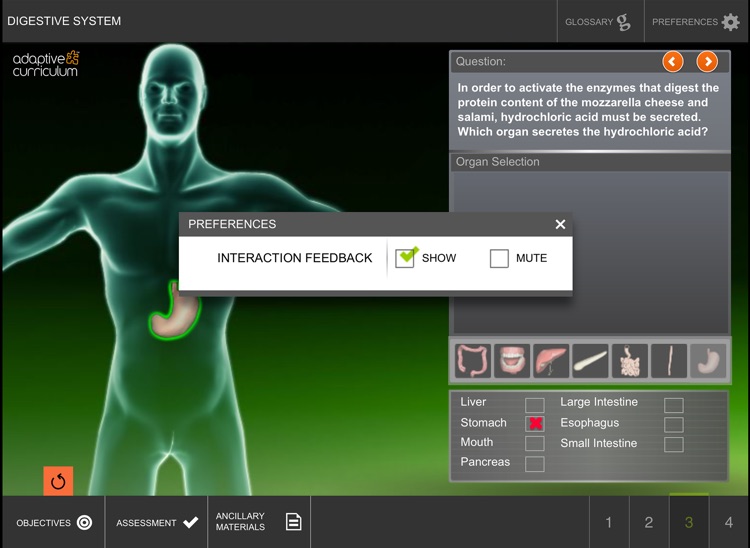This screenshot has height=548, width=750.
Task: Uncheck the Show interaction feedback checkbox
Action: [x=405, y=258]
